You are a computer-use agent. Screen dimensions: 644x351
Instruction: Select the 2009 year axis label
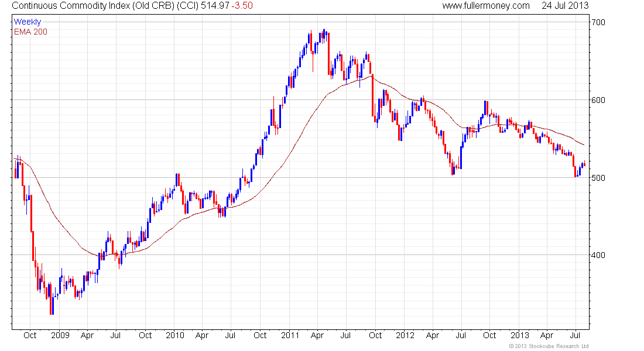click(60, 335)
